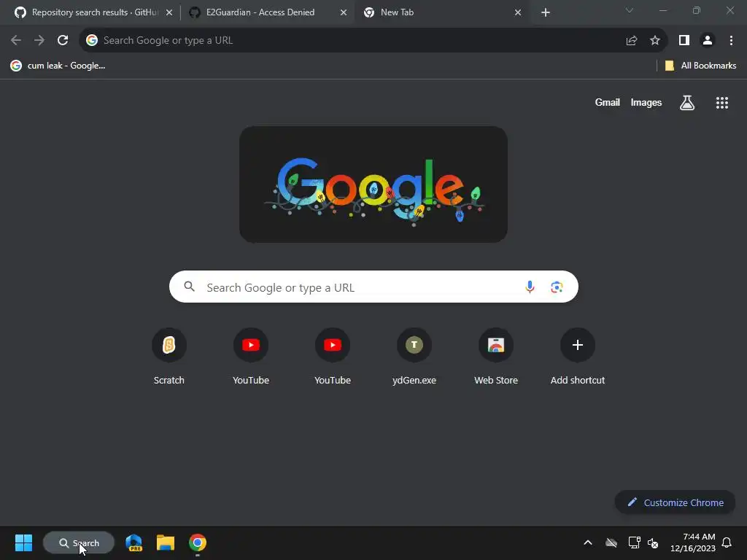Open Gmail link
This screenshot has height=560, width=747.
(607, 102)
